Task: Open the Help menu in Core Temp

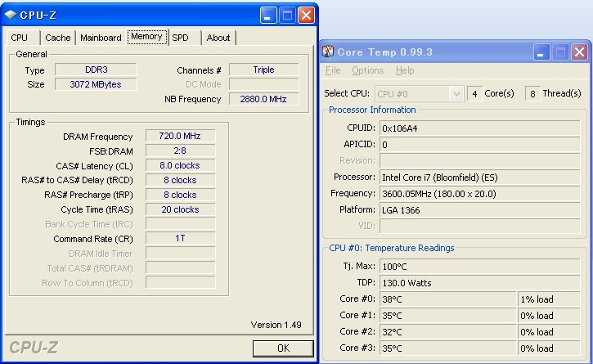Action: [x=405, y=71]
